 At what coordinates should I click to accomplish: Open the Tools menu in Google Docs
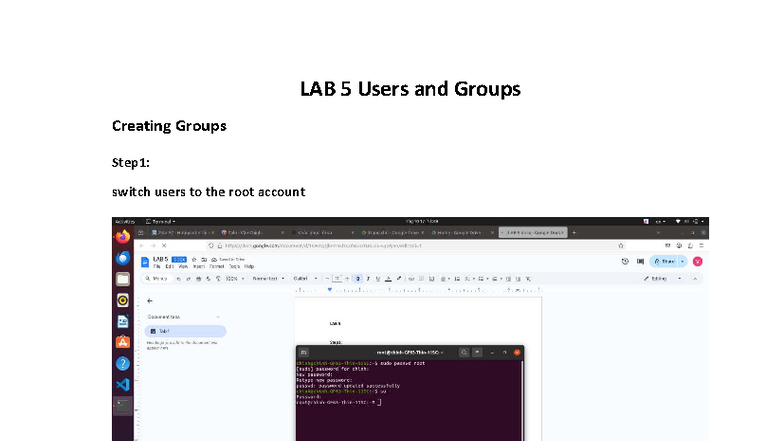pos(234,266)
